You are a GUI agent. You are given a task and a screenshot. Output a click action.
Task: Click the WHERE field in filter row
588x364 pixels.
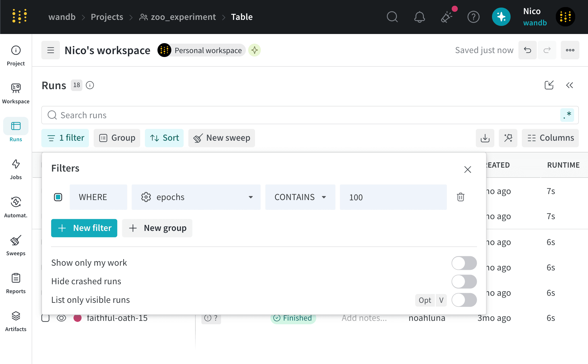98,197
